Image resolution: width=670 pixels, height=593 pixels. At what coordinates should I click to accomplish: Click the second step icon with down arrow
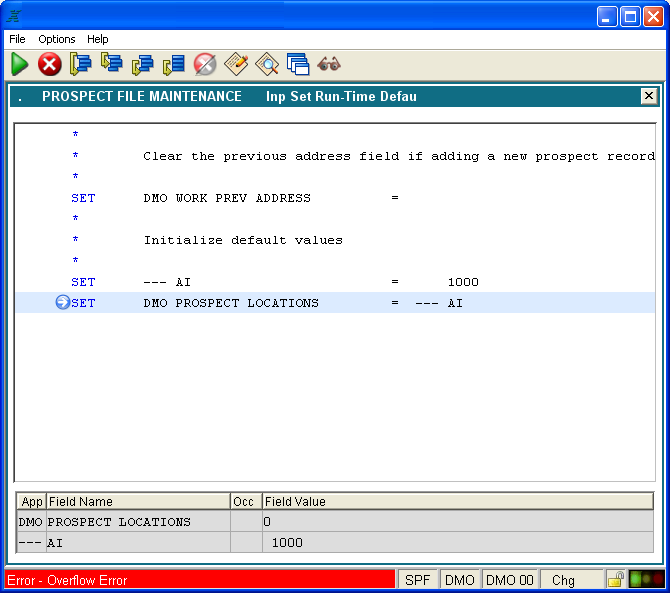(111, 64)
